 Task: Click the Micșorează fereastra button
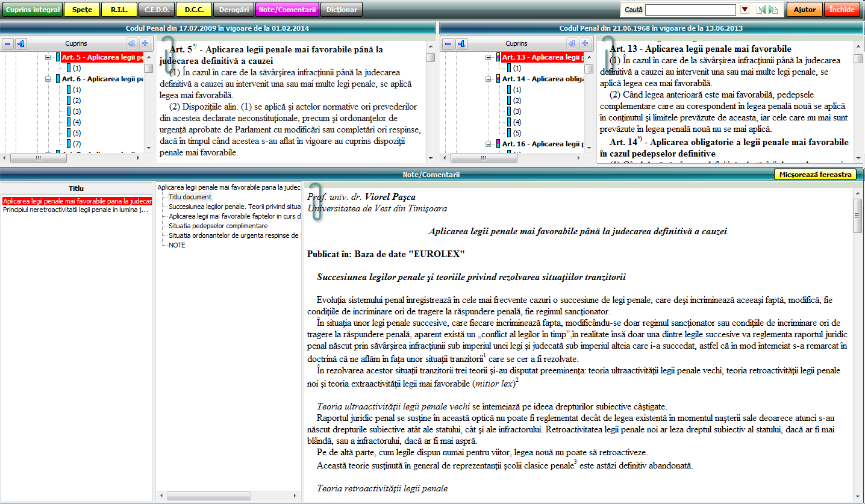point(814,175)
